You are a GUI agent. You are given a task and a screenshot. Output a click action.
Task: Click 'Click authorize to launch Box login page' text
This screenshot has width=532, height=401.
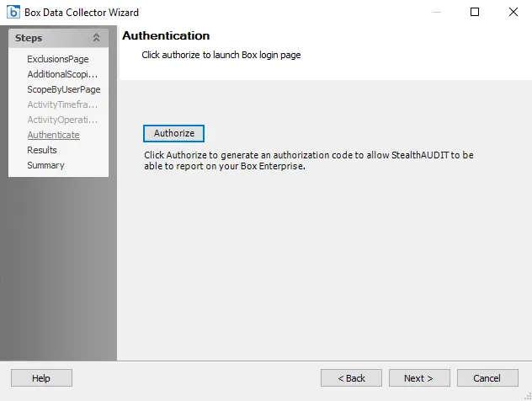(x=221, y=55)
